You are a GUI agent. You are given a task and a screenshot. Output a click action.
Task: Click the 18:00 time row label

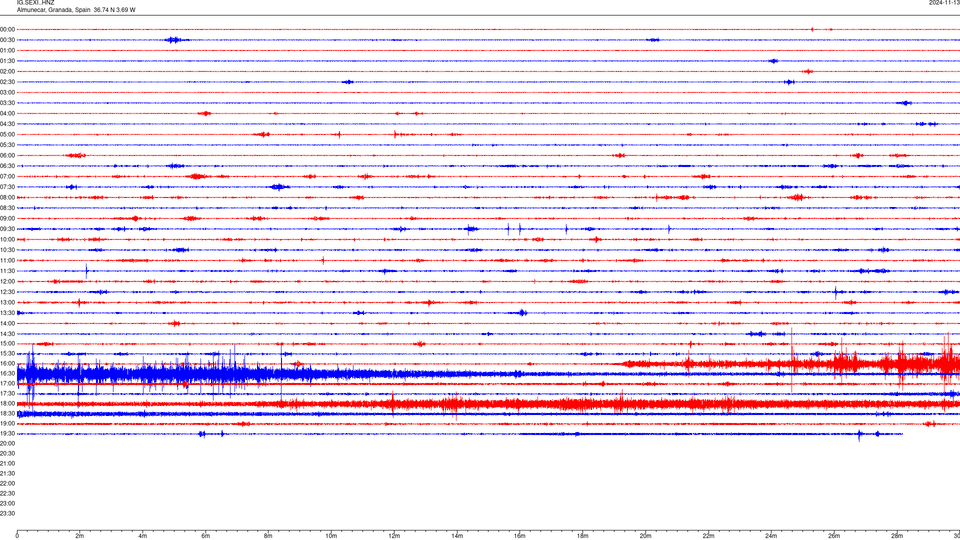click(7, 403)
